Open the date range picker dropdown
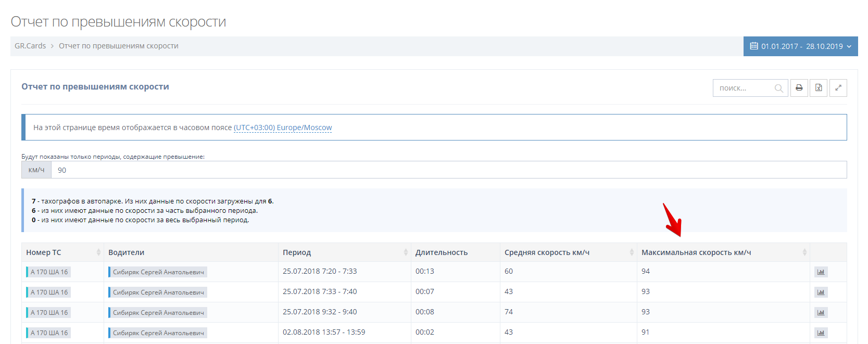The width and height of the screenshot is (868, 344). click(800, 46)
